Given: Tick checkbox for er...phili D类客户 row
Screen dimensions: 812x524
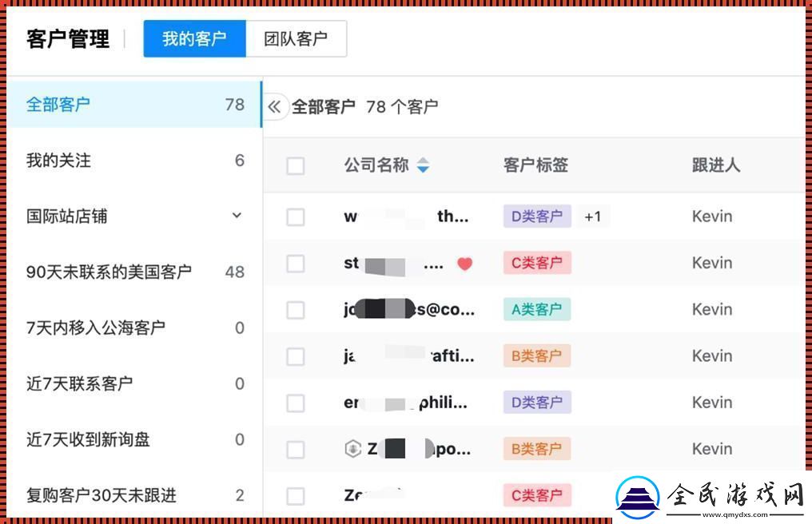Looking at the screenshot, I should tap(296, 403).
